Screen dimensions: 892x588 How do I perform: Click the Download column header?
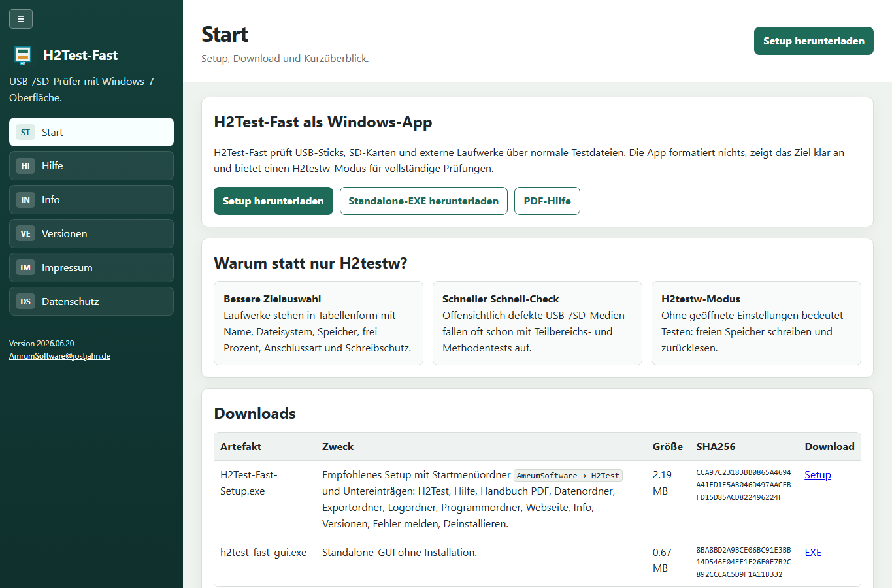[x=829, y=447]
